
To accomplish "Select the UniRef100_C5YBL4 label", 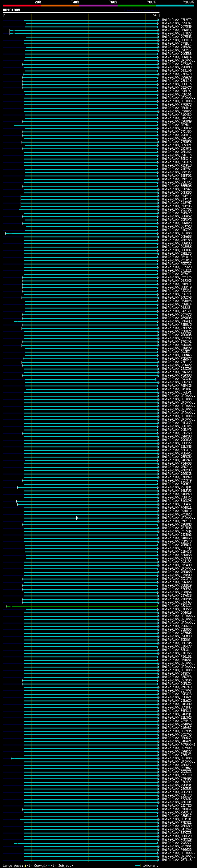I will (177, 125).
